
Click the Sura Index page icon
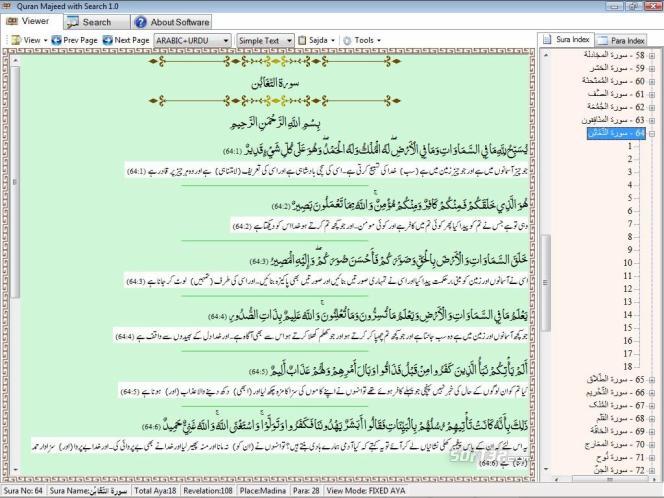click(x=547, y=39)
